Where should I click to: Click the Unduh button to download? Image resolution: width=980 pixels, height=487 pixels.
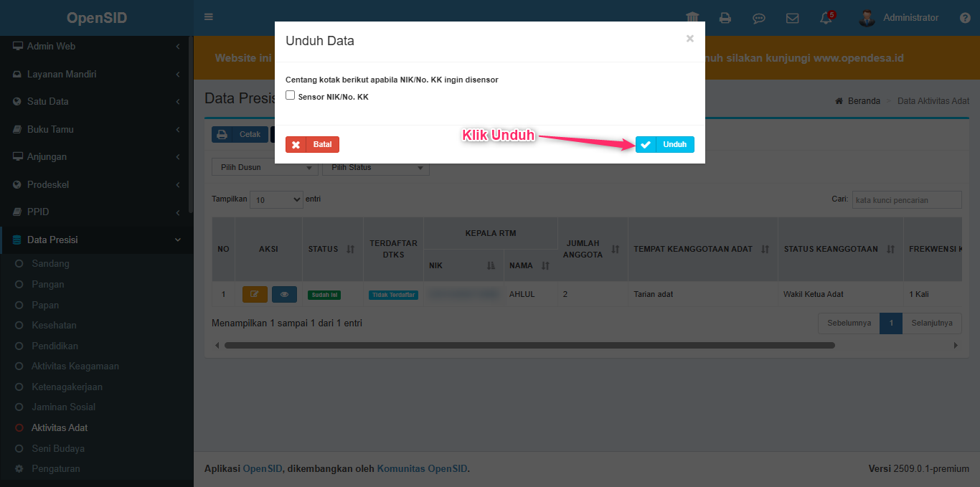click(665, 145)
